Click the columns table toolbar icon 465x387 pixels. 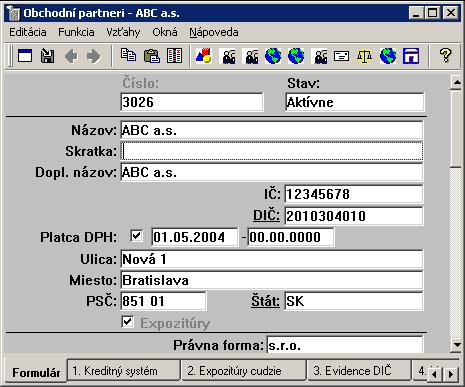pos(174,56)
